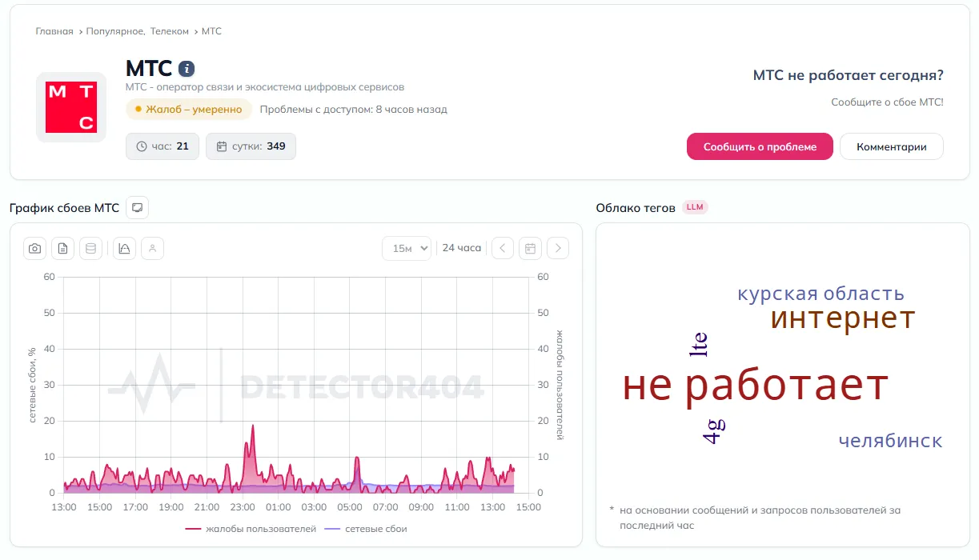Take chart screenshot with camera icon

pos(34,249)
